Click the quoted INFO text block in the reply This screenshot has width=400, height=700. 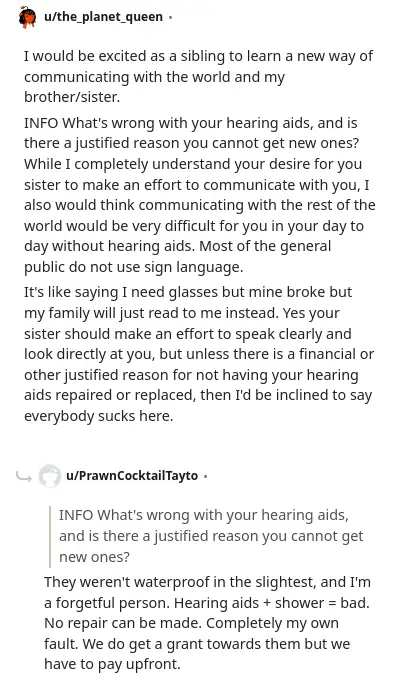click(211, 536)
